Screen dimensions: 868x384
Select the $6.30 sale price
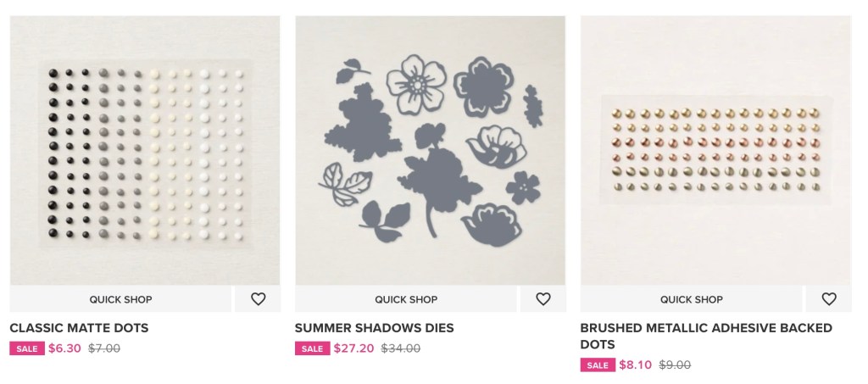point(64,348)
